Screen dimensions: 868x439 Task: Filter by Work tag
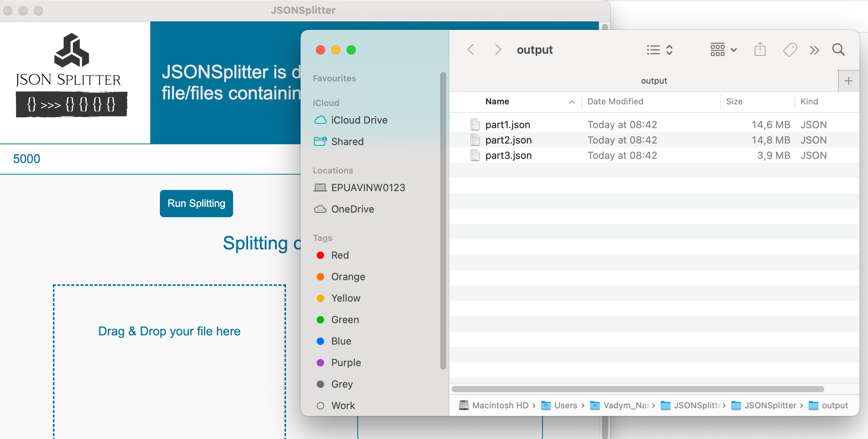[x=335, y=406]
